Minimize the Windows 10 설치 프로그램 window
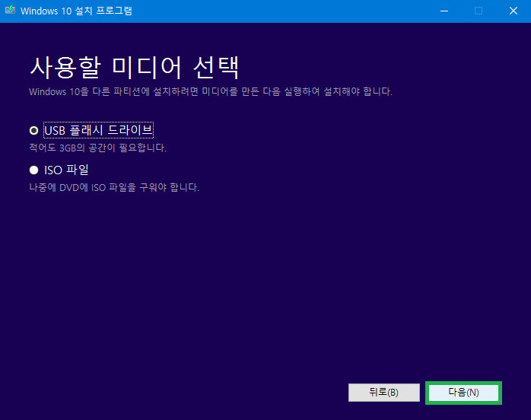531x420 pixels. [444, 11]
